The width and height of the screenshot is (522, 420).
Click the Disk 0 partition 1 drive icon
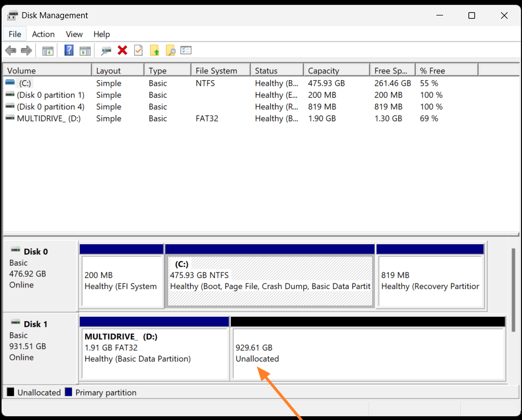10,95
